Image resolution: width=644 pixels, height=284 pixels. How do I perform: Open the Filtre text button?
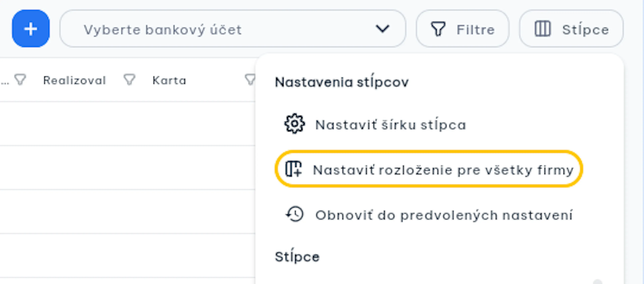point(476,30)
